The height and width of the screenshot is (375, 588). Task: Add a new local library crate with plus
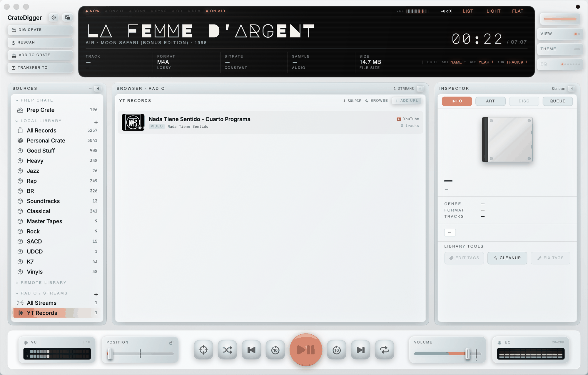click(x=96, y=122)
